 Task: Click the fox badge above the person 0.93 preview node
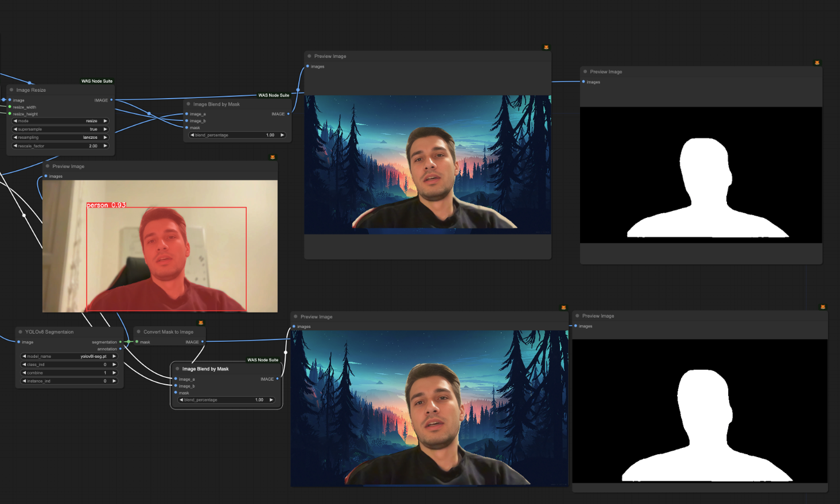tap(273, 157)
